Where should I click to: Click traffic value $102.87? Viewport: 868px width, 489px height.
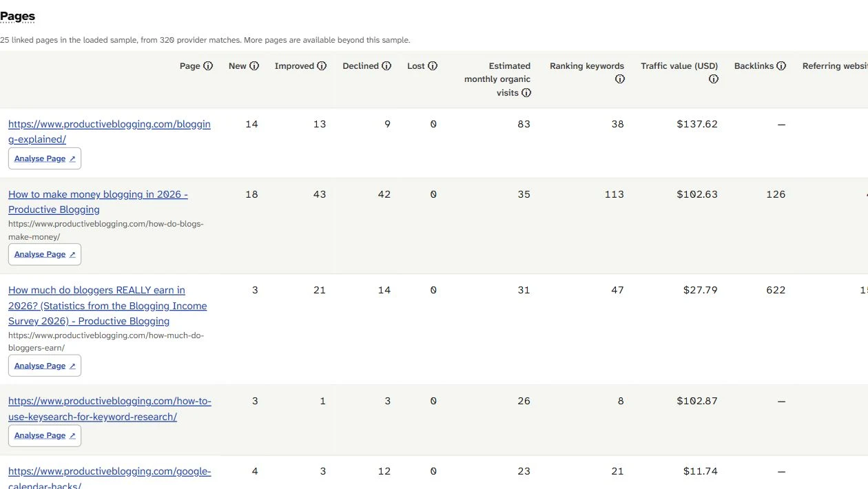point(697,401)
